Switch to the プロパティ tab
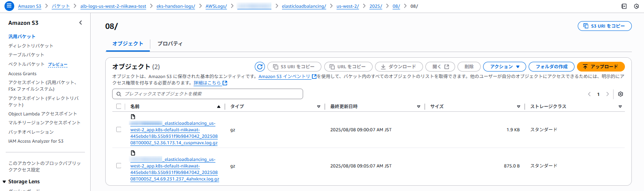The image size is (644, 191). pos(170,43)
